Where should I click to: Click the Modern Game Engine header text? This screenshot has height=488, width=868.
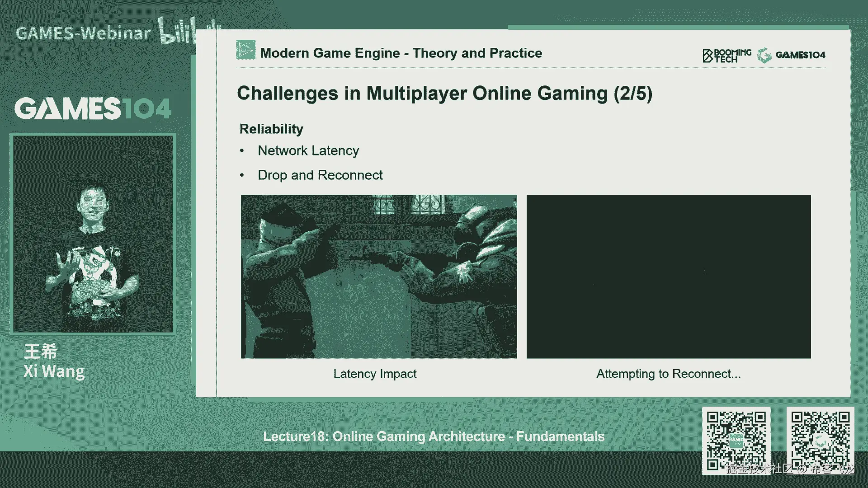401,53
